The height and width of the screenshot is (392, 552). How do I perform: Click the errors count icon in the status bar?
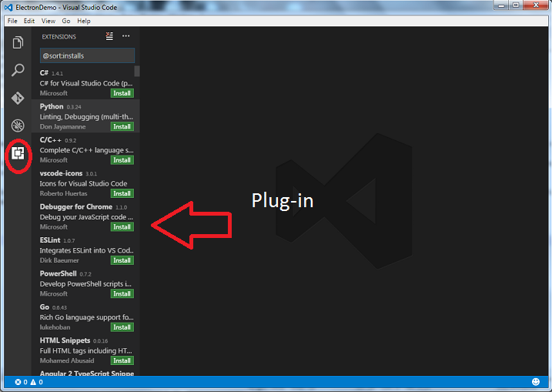(18, 382)
